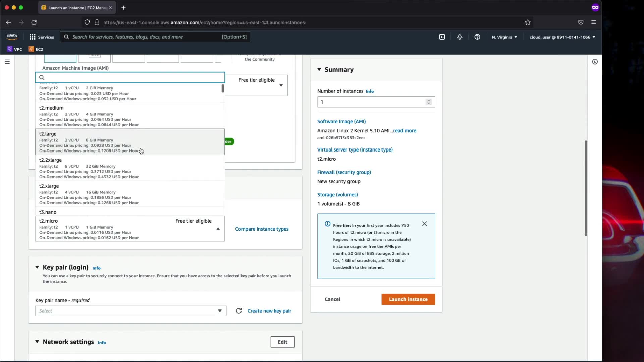Open the AWS help menu icon
This screenshot has height=362, width=644.
click(x=477, y=37)
